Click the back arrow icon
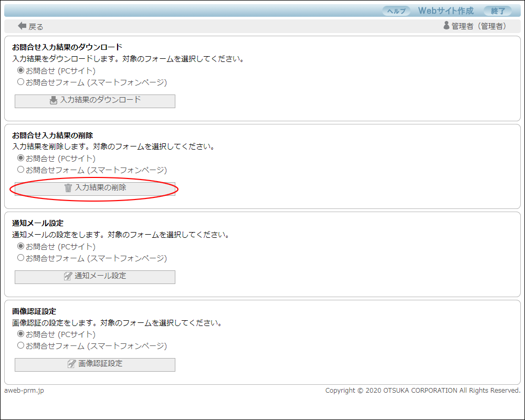The height and width of the screenshot is (420, 525). 22,26
